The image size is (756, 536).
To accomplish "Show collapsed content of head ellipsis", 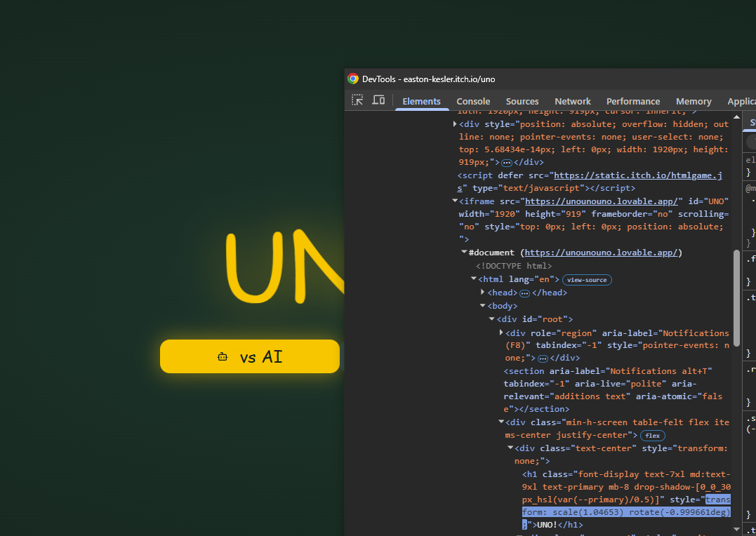I will (x=524, y=293).
